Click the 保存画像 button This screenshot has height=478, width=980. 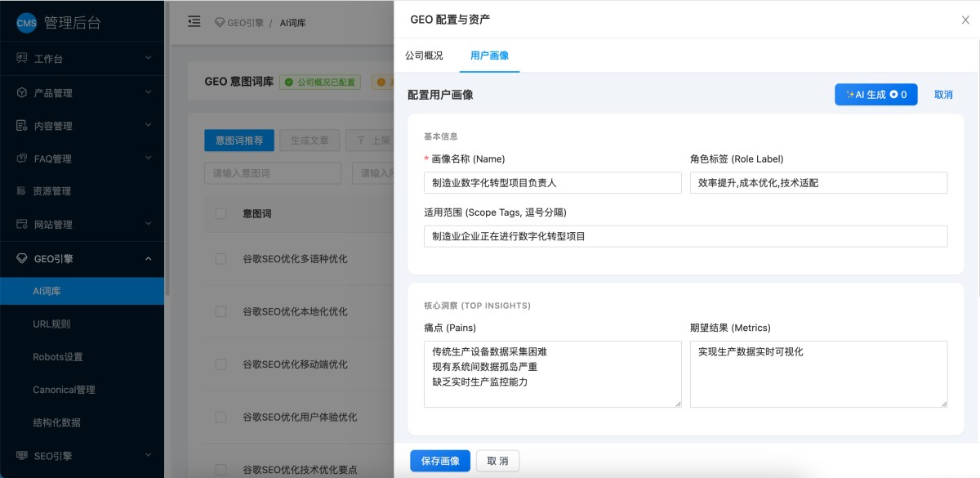439,461
